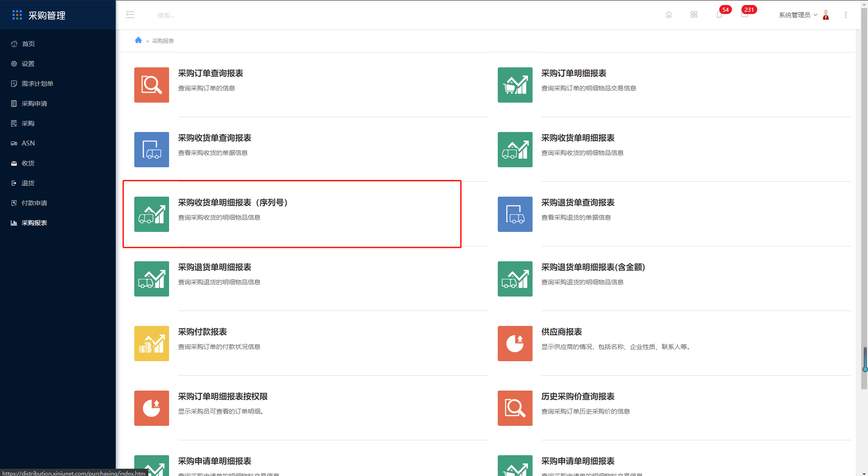Click the 采购报表 breadcrumb text
Viewport: 868px width, 476px height.
(x=163, y=41)
